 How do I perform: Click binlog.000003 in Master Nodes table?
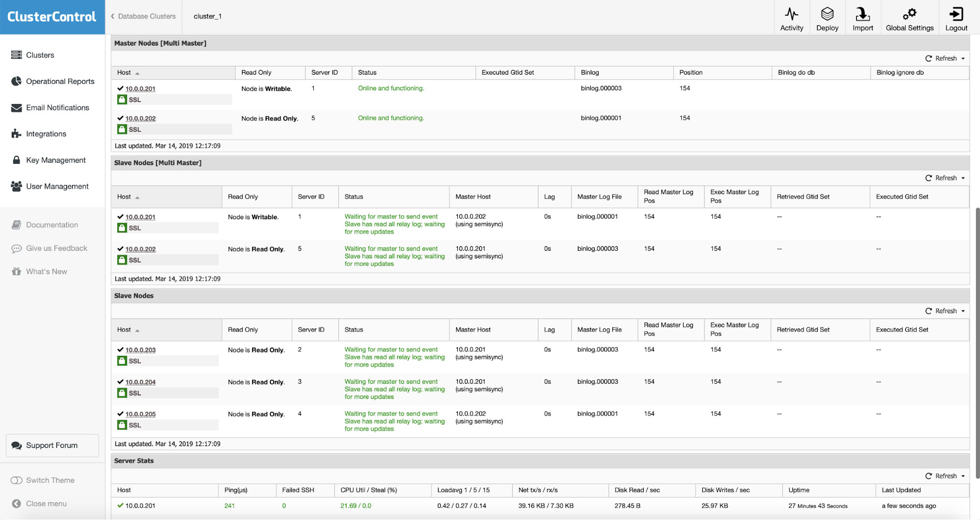(601, 88)
